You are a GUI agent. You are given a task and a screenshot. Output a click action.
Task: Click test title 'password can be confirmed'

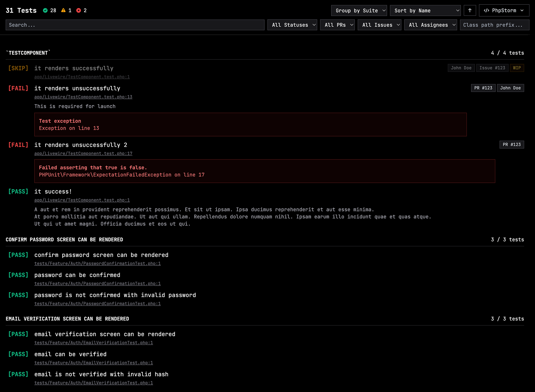77,275
